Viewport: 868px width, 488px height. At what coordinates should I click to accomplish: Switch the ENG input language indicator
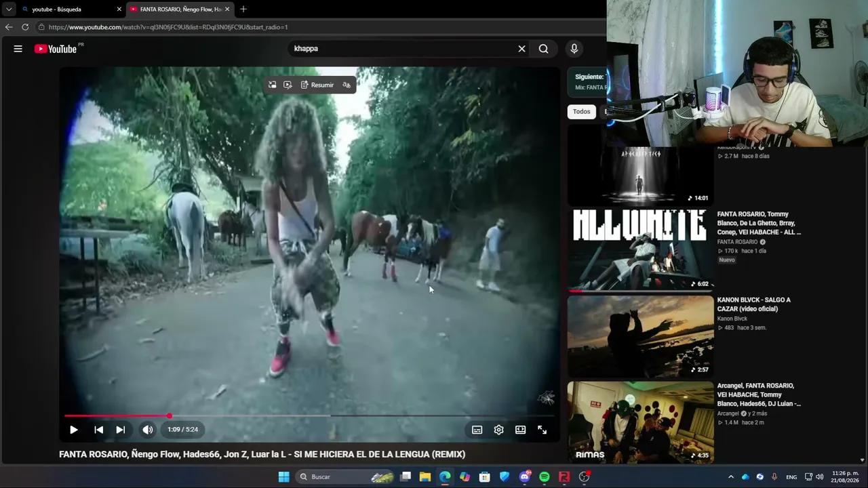tap(791, 477)
